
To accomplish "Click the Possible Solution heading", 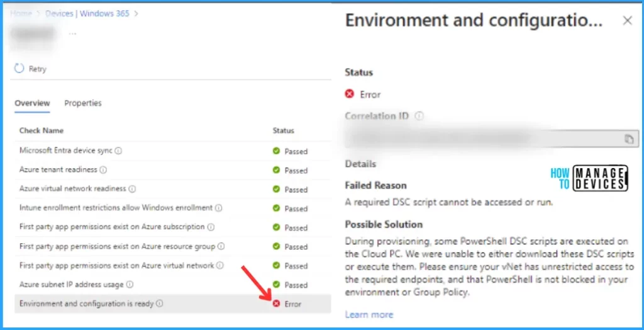I will click(384, 225).
